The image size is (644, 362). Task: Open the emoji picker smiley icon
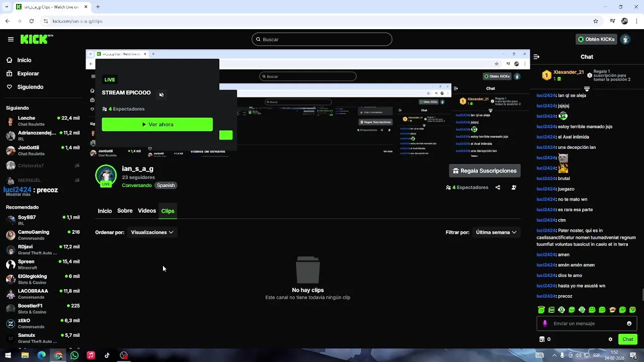click(629, 323)
